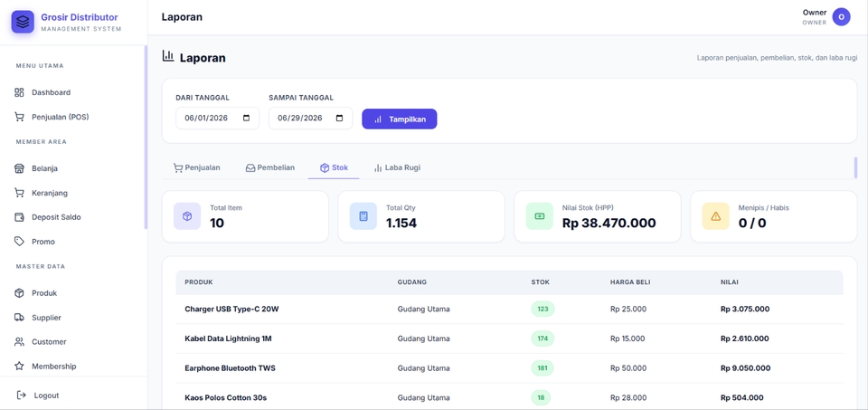Click the Dashboard grid icon
This screenshot has height=410, width=868.
(19, 92)
